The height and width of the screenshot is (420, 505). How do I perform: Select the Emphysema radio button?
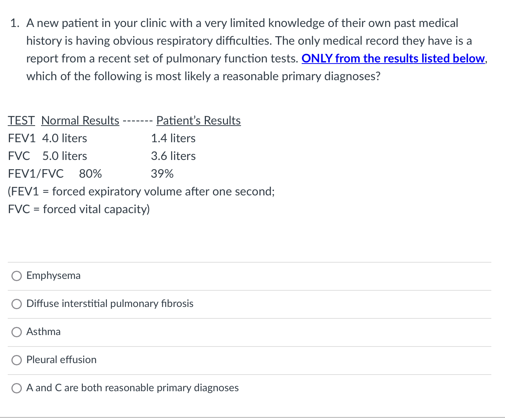(17, 276)
